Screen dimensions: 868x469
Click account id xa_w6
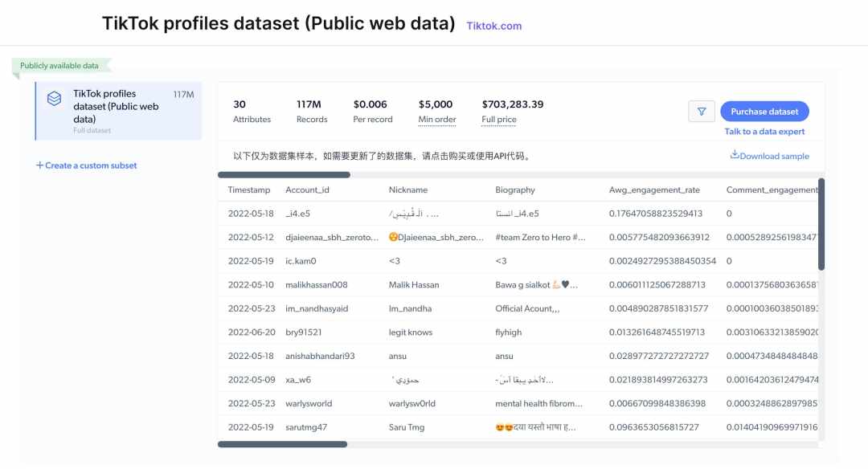click(298, 380)
